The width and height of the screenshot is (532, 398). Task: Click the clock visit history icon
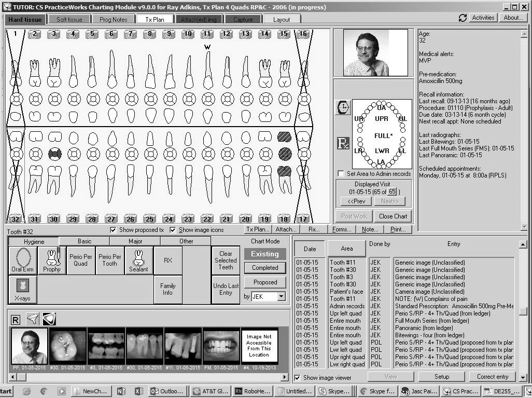click(343, 107)
